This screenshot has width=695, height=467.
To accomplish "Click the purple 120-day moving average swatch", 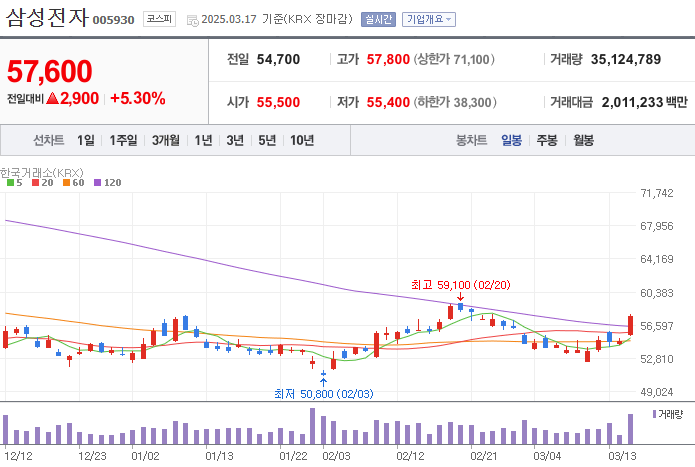I will point(98,183).
